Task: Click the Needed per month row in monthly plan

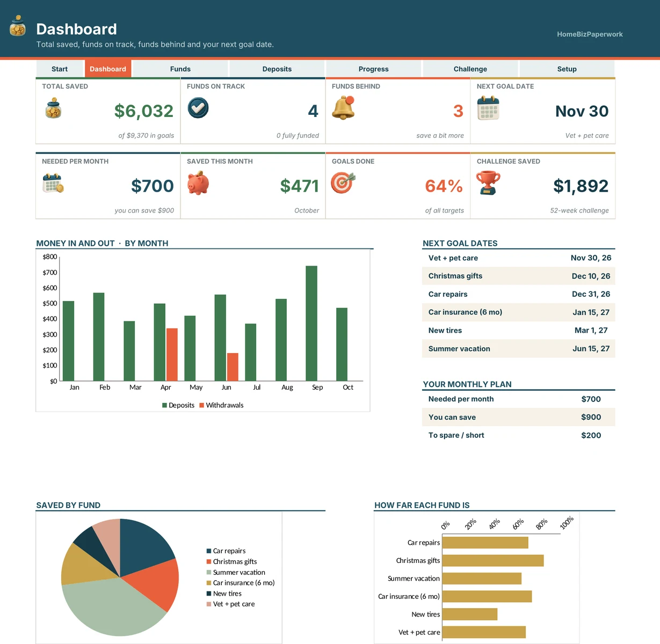Action: click(519, 399)
